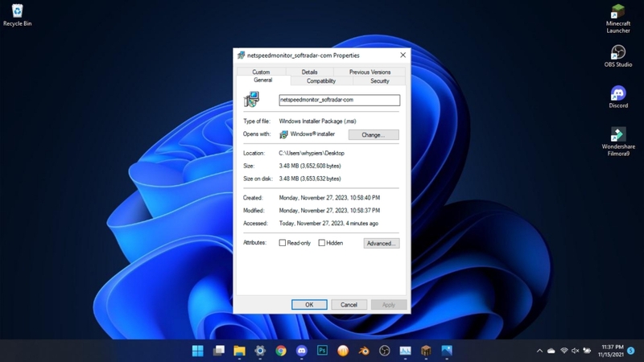Open the Photos app in taskbar
644x362 pixels.
pos(447,351)
